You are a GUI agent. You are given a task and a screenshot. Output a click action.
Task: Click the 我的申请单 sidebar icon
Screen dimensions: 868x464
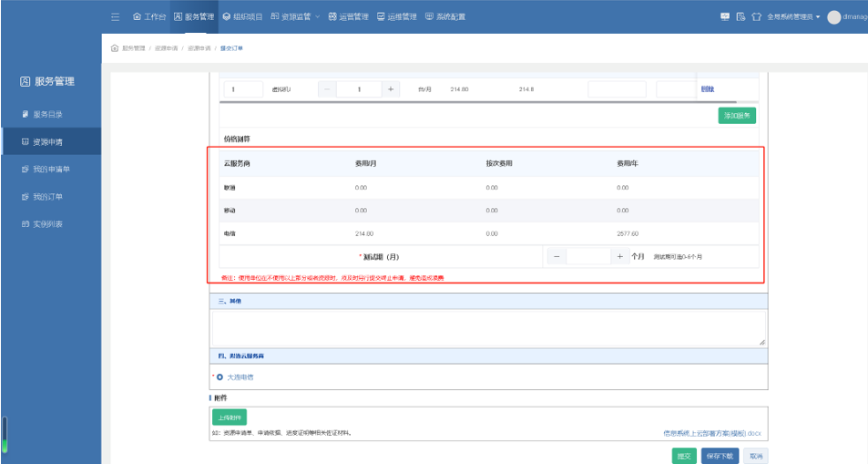[25, 169]
